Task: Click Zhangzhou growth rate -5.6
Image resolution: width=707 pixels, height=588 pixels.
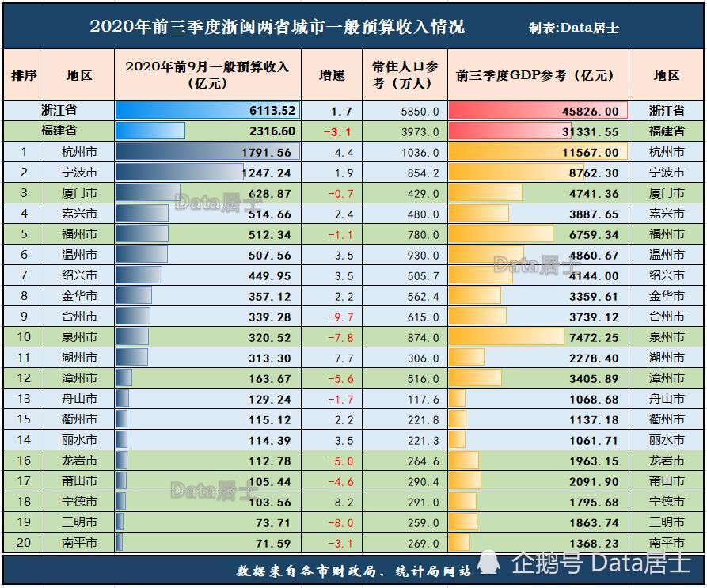Action: click(341, 379)
